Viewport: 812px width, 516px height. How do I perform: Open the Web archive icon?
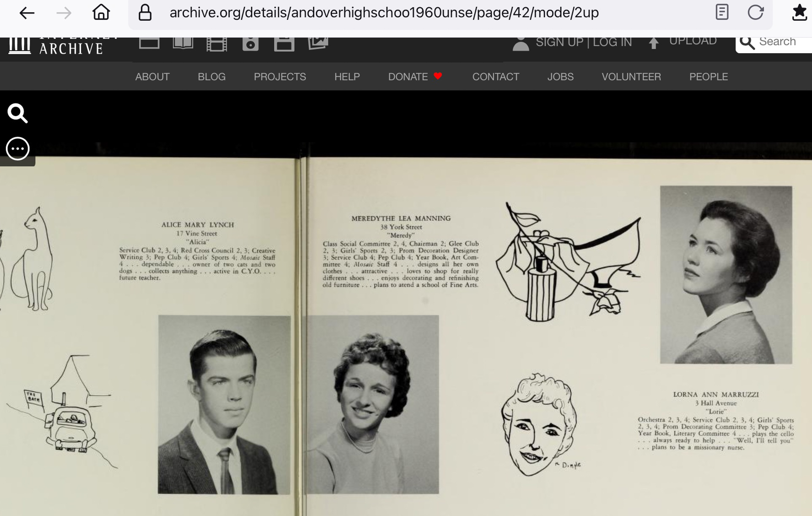[149, 43]
